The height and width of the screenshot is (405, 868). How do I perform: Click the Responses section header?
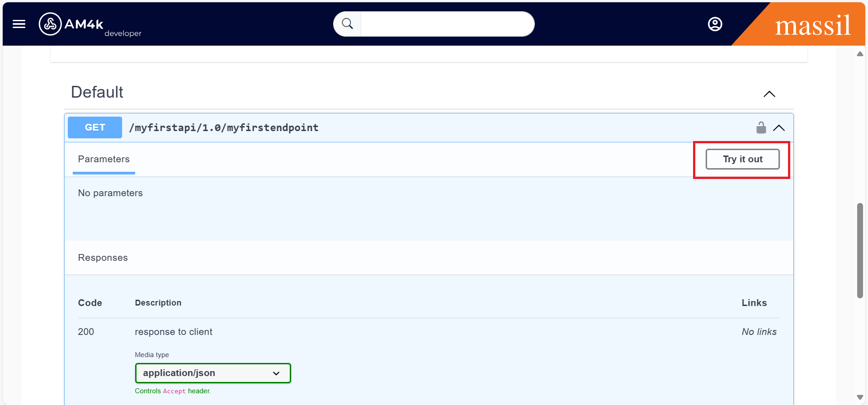(x=103, y=258)
